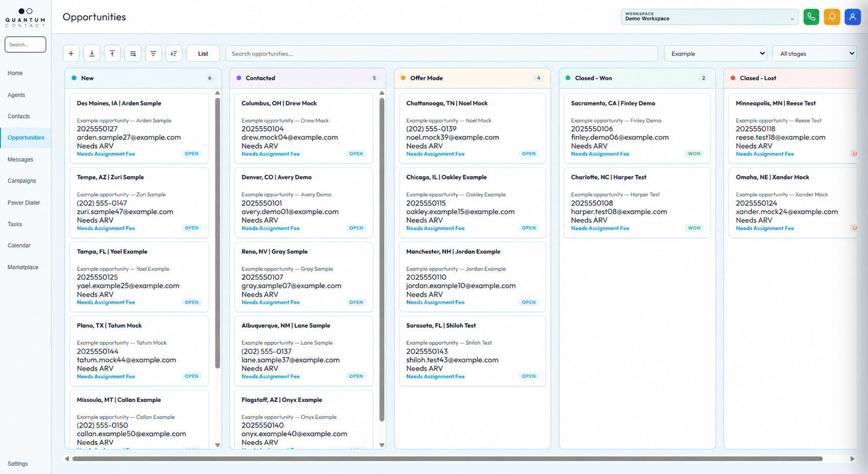Open the All stages dropdown

coord(814,54)
